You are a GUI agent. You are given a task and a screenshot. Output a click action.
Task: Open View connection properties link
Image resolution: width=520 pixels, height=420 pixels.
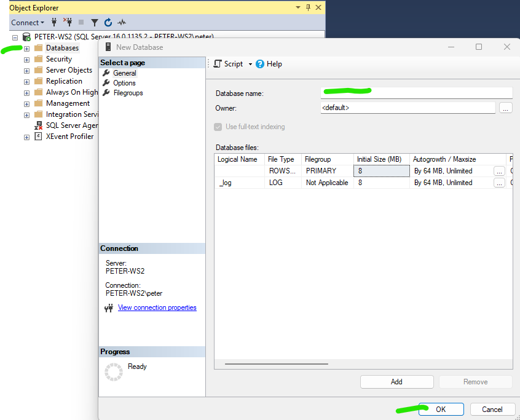[157, 307]
